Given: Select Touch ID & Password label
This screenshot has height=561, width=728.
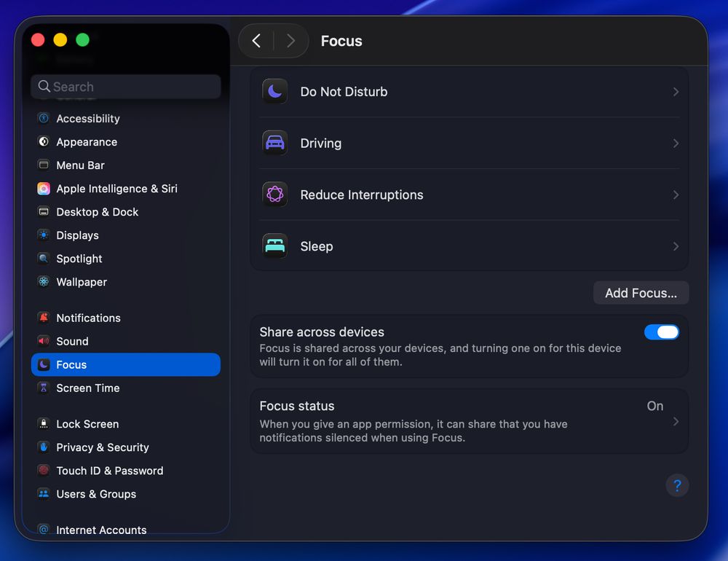Looking at the screenshot, I should click(110, 471).
